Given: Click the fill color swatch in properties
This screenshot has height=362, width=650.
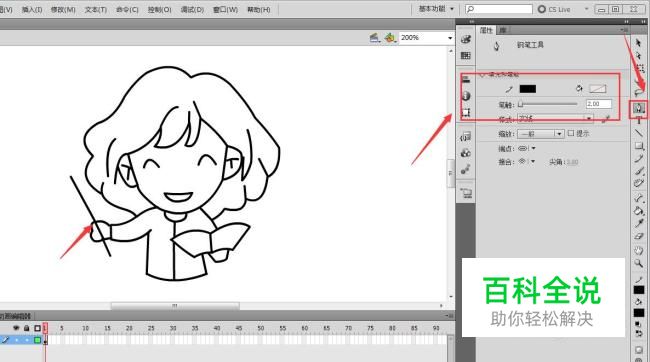Looking at the screenshot, I should [x=598, y=88].
